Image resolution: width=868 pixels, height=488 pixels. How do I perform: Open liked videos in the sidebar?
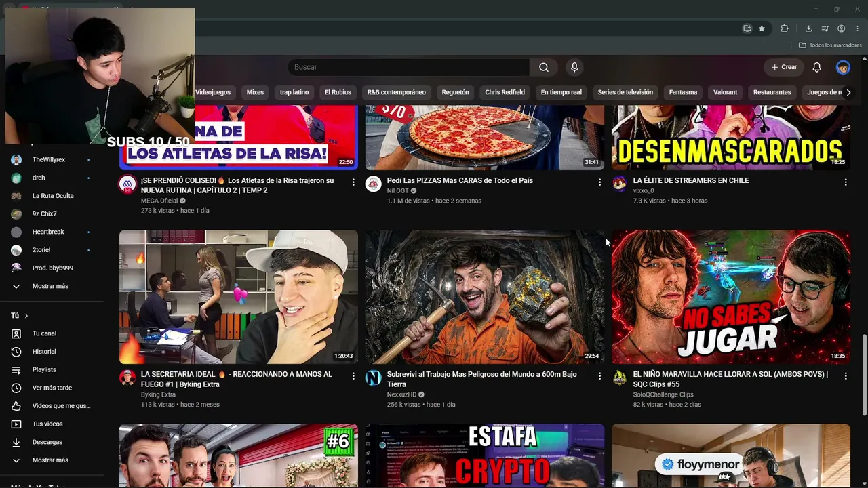point(52,406)
